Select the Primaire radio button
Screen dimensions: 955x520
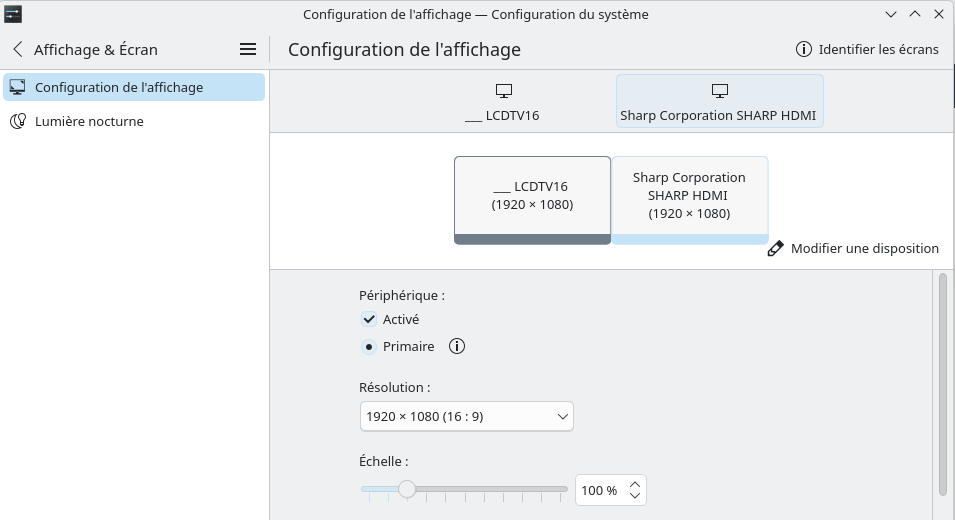click(369, 347)
